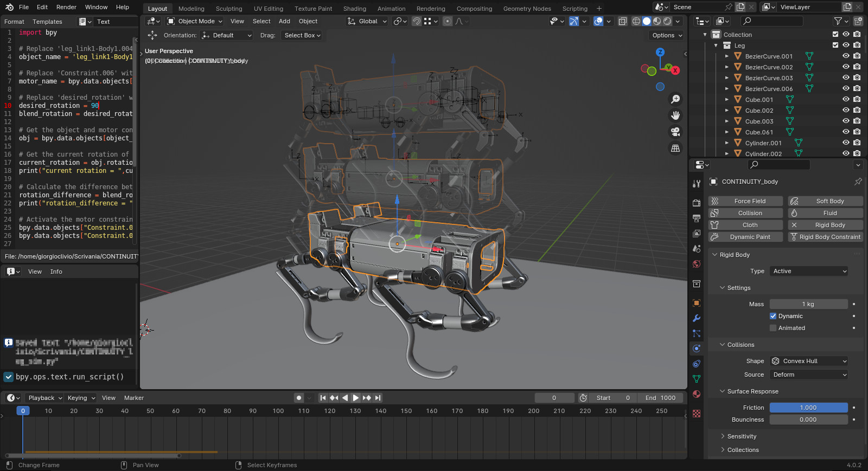Select the pan hand icon in viewport
Viewport: 868px width, 471px height.
675,115
